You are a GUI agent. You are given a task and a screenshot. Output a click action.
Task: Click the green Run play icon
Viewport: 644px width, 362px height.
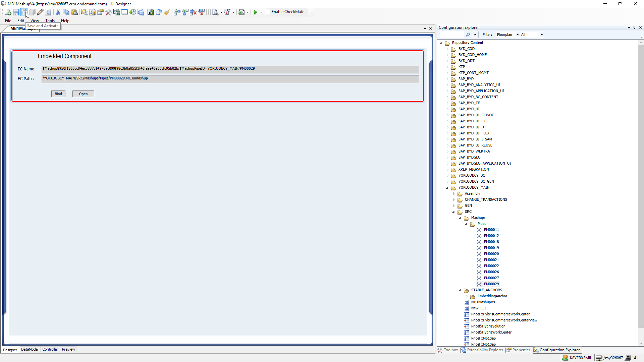click(255, 12)
